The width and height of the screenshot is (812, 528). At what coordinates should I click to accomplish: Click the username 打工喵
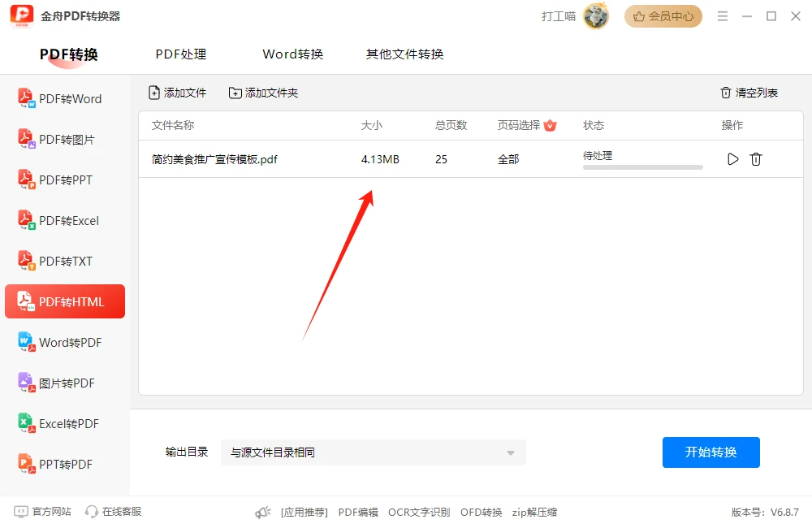pyautogui.click(x=559, y=16)
